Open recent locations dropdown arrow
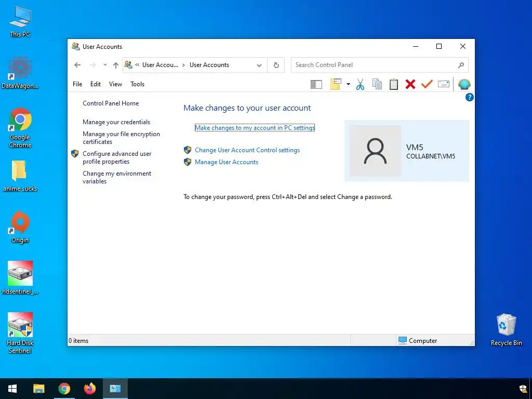 (105, 65)
